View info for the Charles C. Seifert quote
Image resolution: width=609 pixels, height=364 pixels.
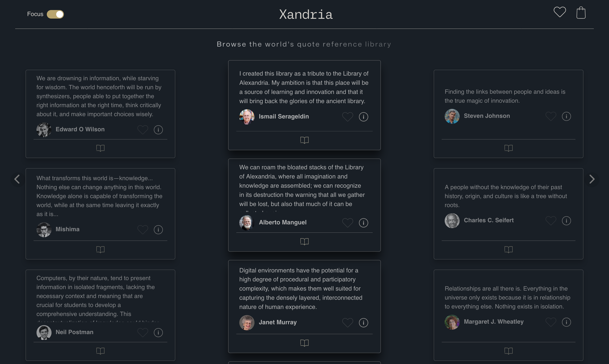566,221
